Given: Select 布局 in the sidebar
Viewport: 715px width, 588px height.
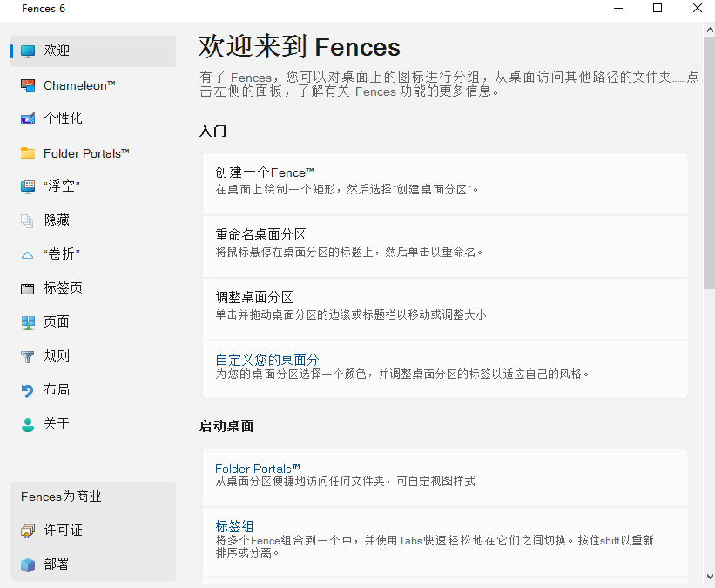Looking at the screenshot, I should point(93,390).
